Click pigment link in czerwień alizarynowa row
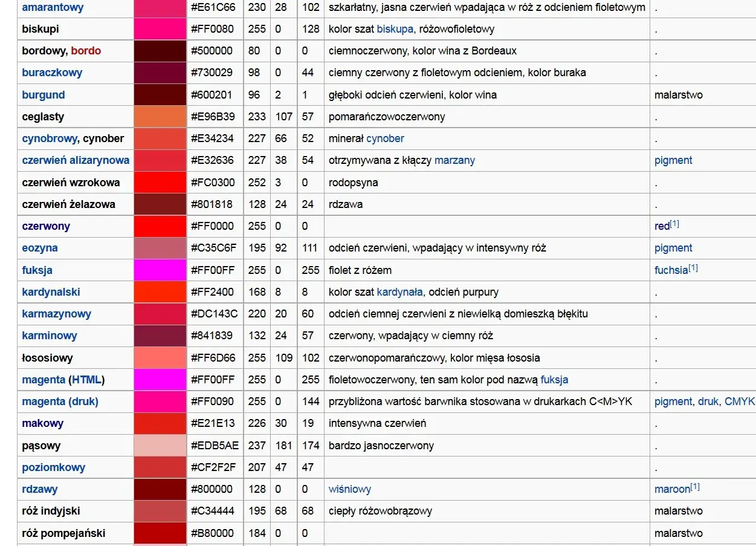756x546 pixels. tap(673, 160)
